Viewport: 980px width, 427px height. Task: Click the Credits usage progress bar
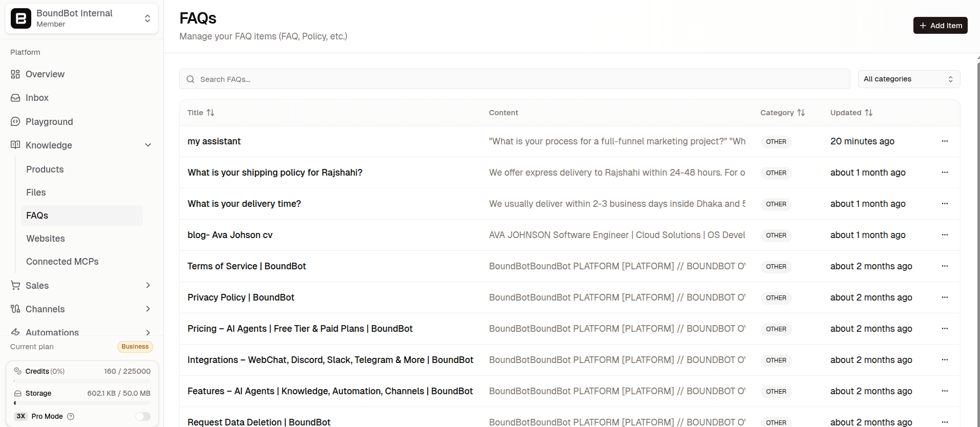click(x=82, y=381)
